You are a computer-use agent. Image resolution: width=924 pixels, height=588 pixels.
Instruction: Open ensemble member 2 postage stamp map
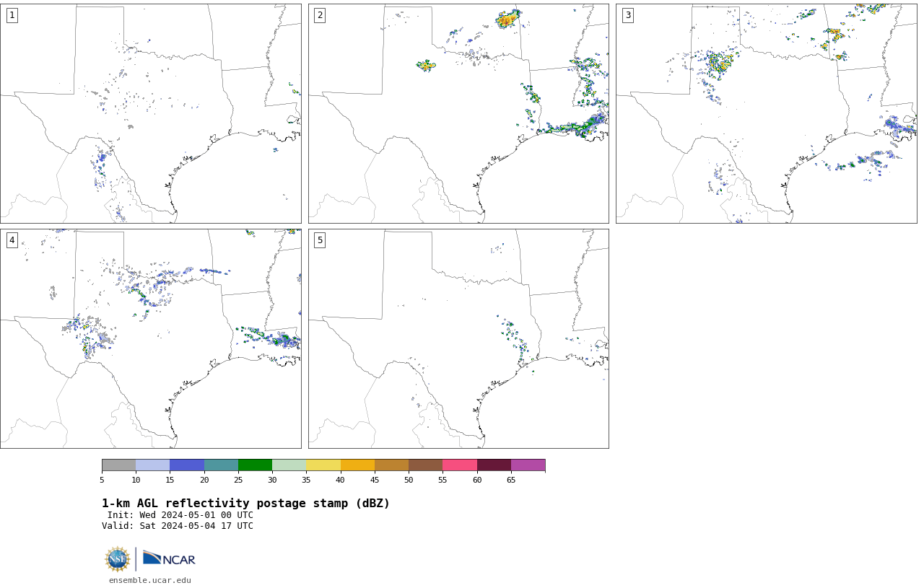coord(458,113)
